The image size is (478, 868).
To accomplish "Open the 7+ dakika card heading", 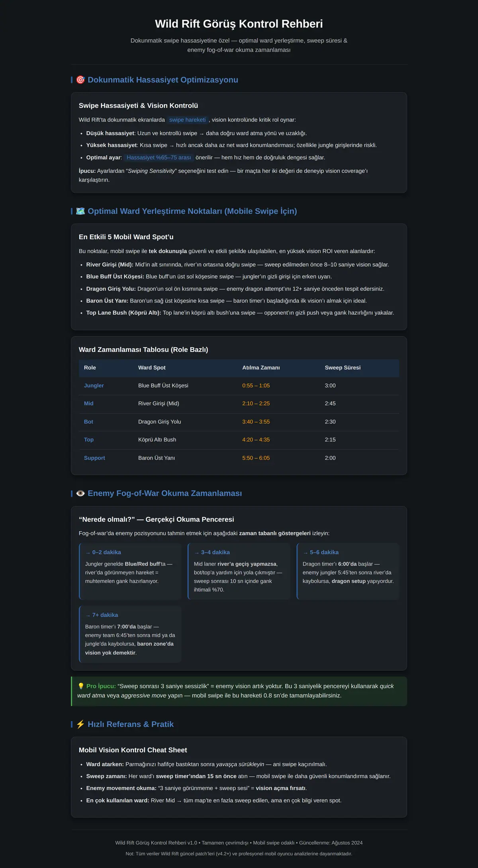I will (x=102, y=615).
